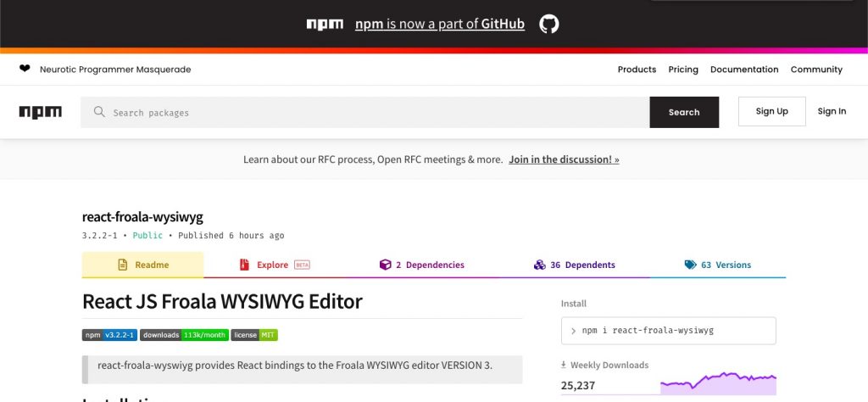Open the Pricing menu item
Screen dimensions: 868x402
coord(683,70)
